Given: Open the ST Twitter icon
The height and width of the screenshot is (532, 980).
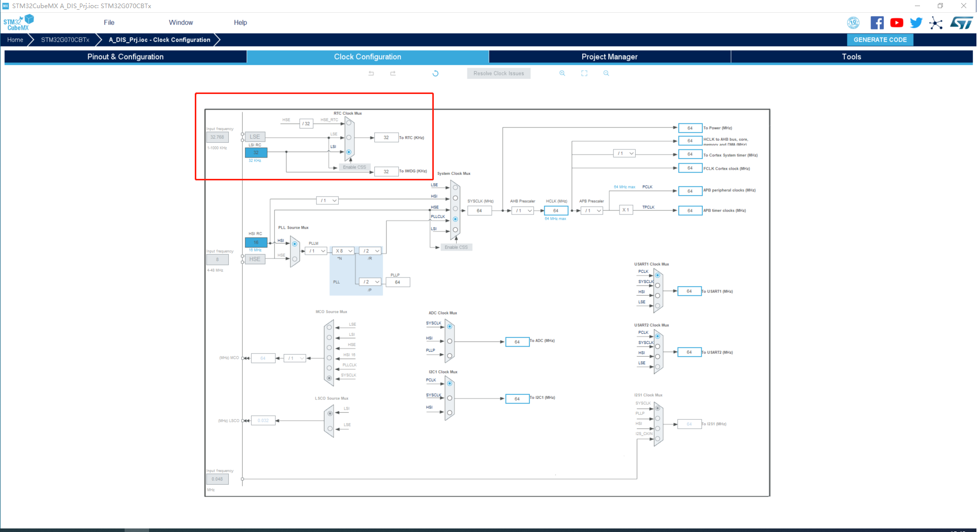Looking at the screenshot, I should tap(916, 23).
